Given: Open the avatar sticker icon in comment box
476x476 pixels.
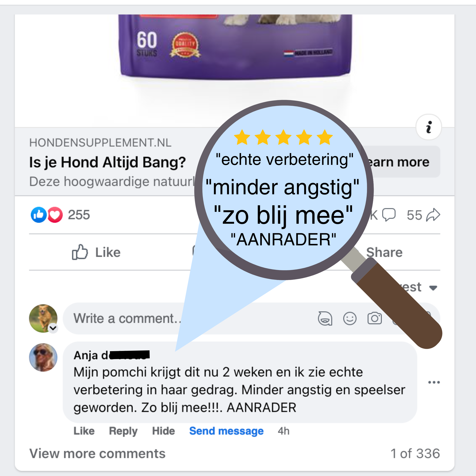Looking at the screenshot, I should (x=325, y=318).
